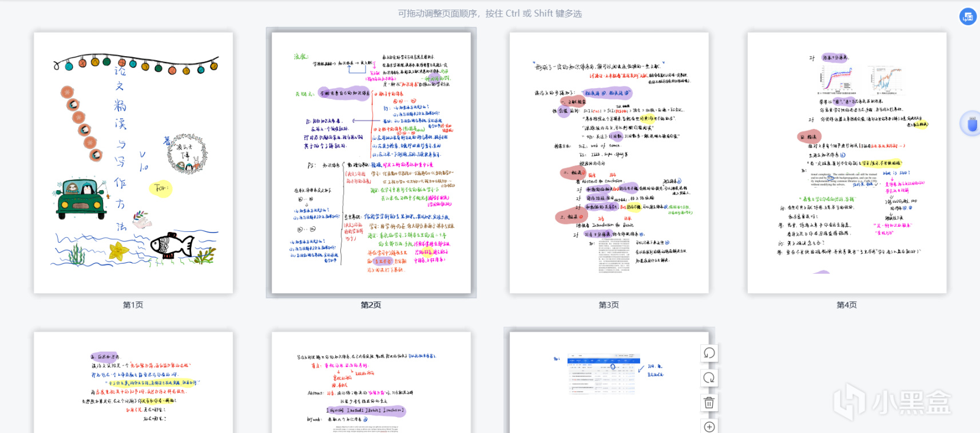Click the blue image export icon at top right

(x=968, y=17)
